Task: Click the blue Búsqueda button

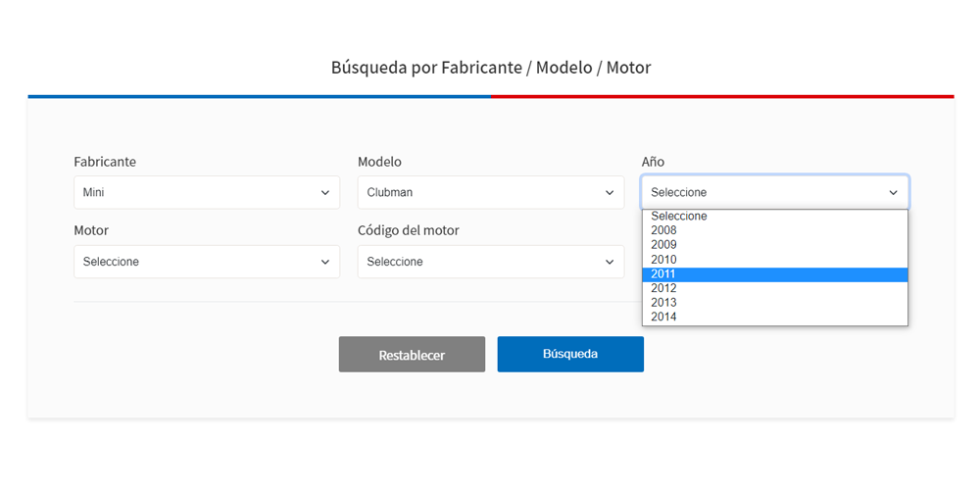Action: tap(570, 355)
